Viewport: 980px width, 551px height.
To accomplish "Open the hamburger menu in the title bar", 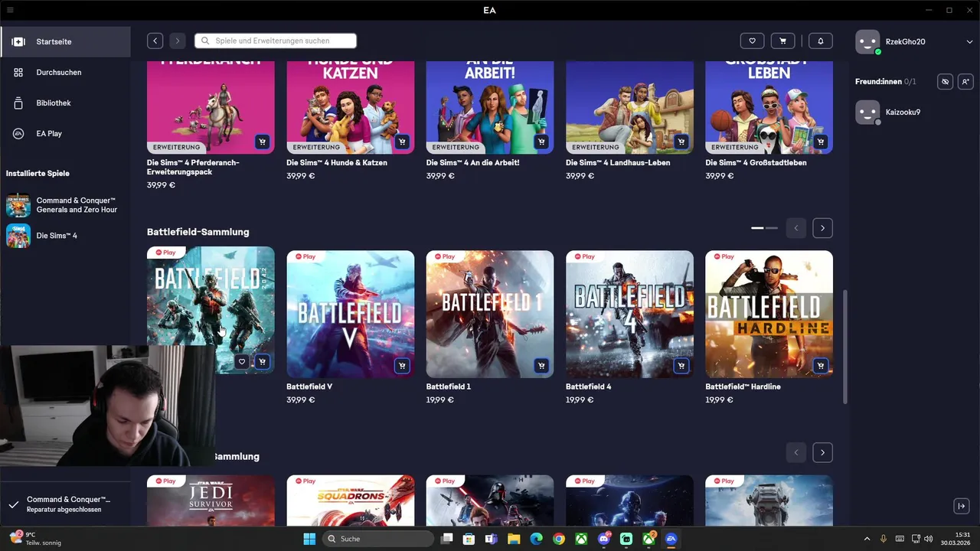I will tap(10, 10).
